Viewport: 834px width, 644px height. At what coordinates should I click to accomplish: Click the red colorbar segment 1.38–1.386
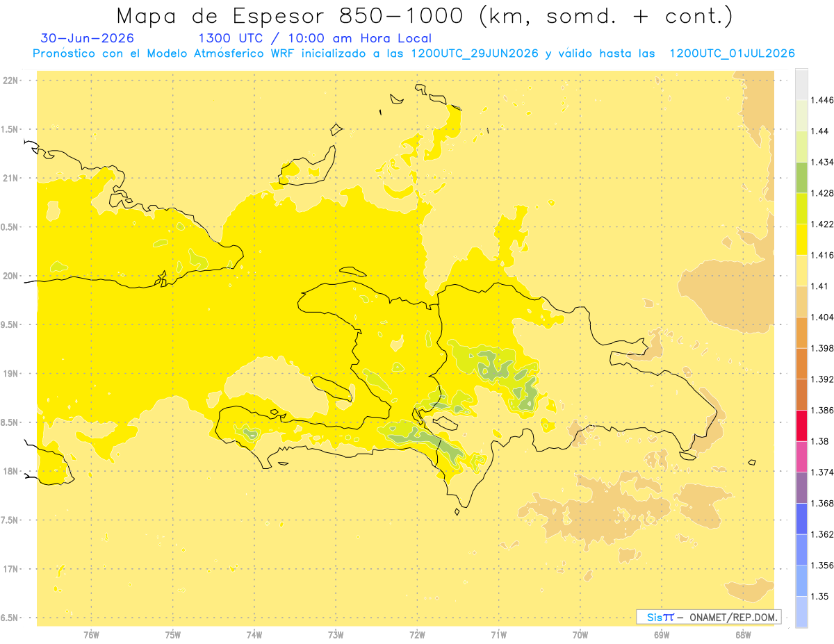point(801,426)
